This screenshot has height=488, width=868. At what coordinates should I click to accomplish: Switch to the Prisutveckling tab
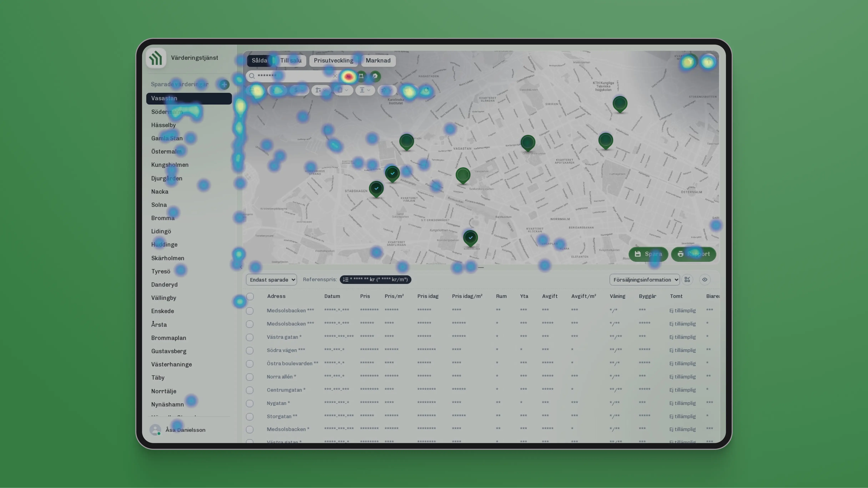pyautogui.click(x=334, y=61)
